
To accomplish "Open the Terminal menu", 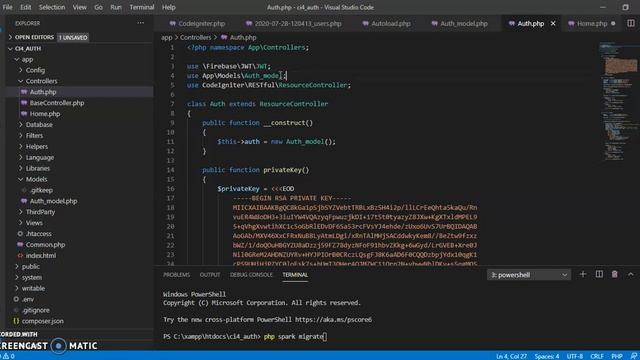I will (142, 7).
